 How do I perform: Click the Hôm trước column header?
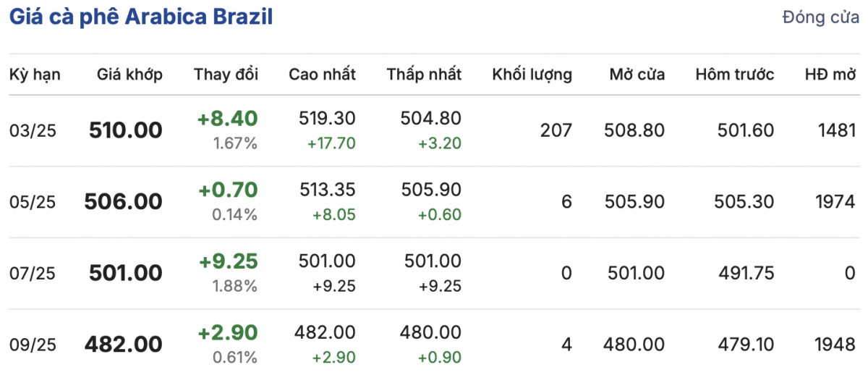(734, 75)
